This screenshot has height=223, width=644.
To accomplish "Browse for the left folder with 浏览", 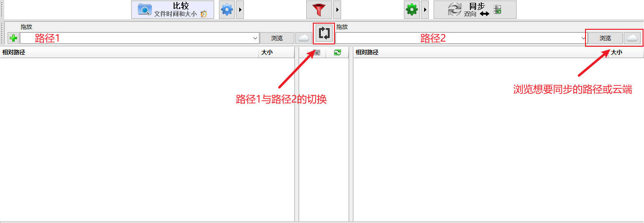I will click(x=277, y=38).
